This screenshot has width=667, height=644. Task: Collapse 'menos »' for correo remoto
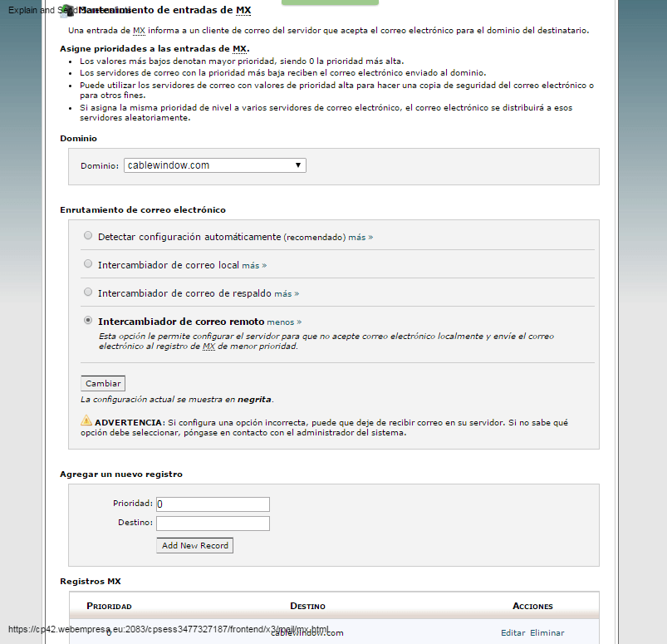(x=285, y=322)
